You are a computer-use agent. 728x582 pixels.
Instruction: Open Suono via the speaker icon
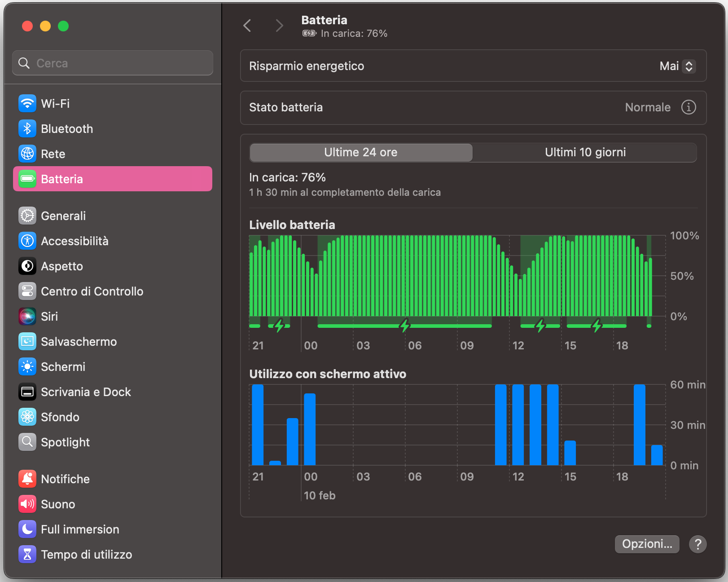click(x=27, y=504)
